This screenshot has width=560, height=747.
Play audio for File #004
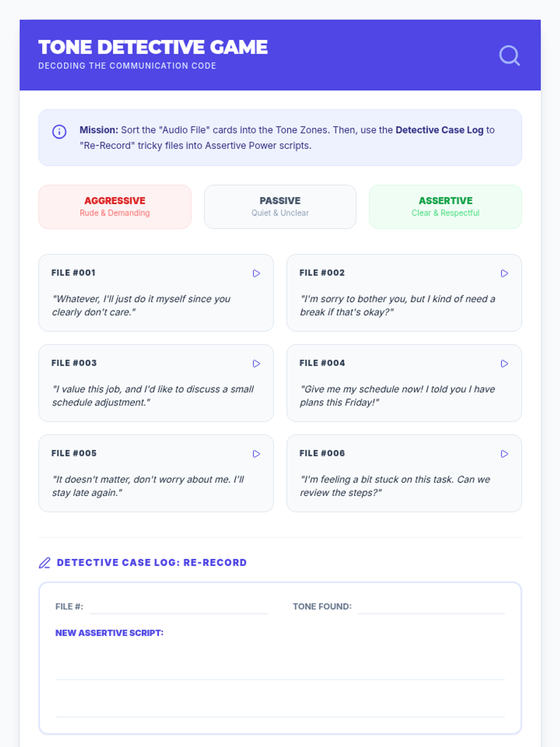(504, 363)
